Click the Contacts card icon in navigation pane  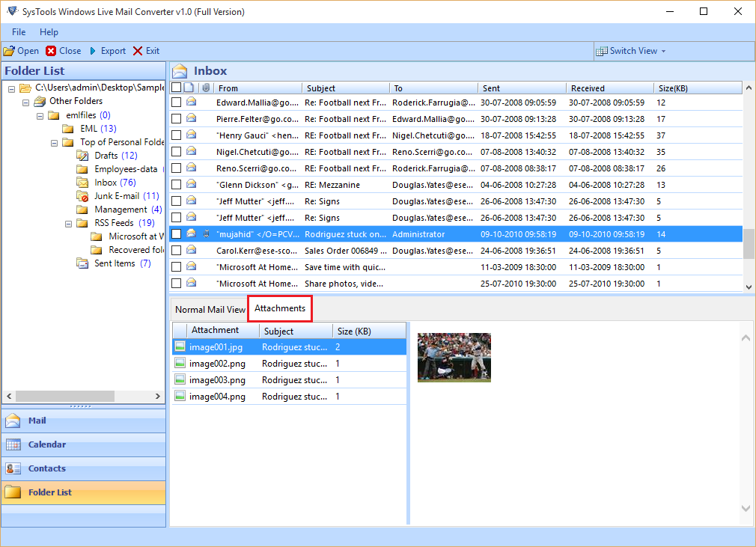[13, 468]
